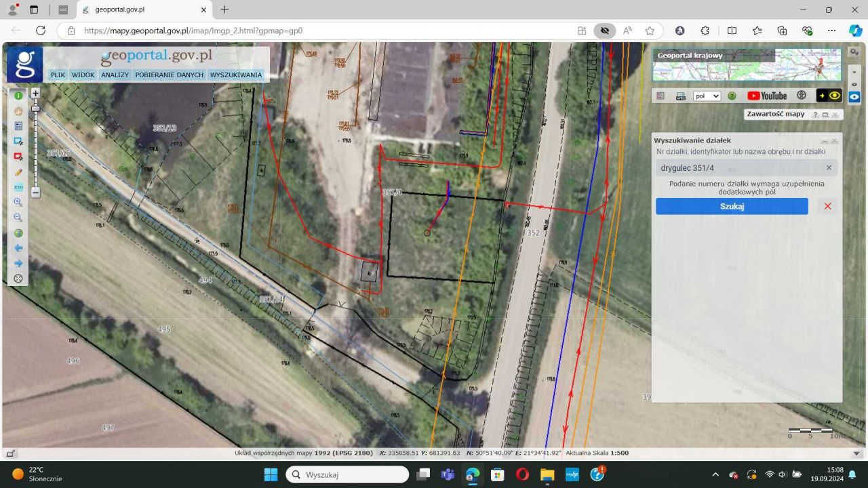This screenshot has width=868, height=488.
Task: Select the pencil drawing tool
Action: 18,172
